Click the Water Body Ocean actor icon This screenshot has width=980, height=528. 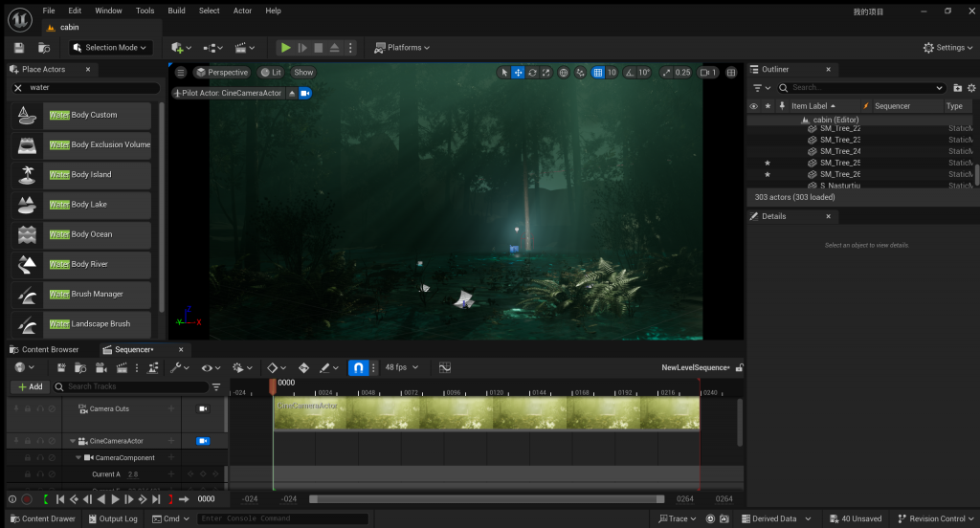pos(27,234)
